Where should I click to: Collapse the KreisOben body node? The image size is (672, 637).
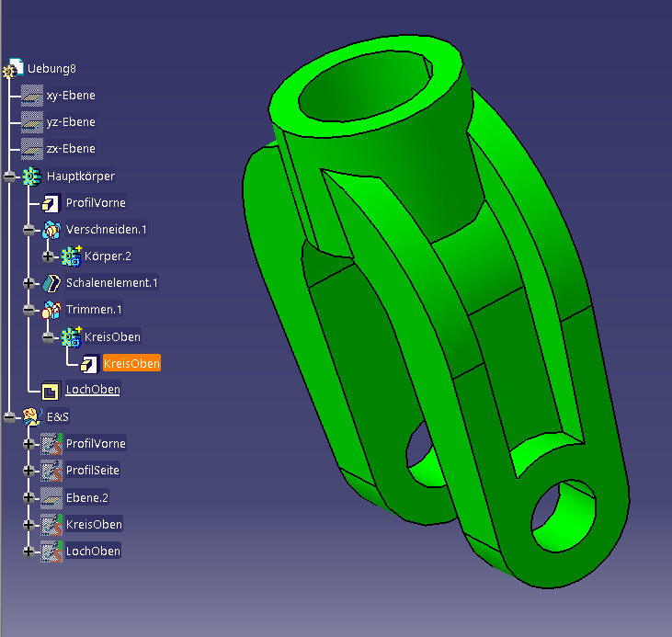click(48, 337)
